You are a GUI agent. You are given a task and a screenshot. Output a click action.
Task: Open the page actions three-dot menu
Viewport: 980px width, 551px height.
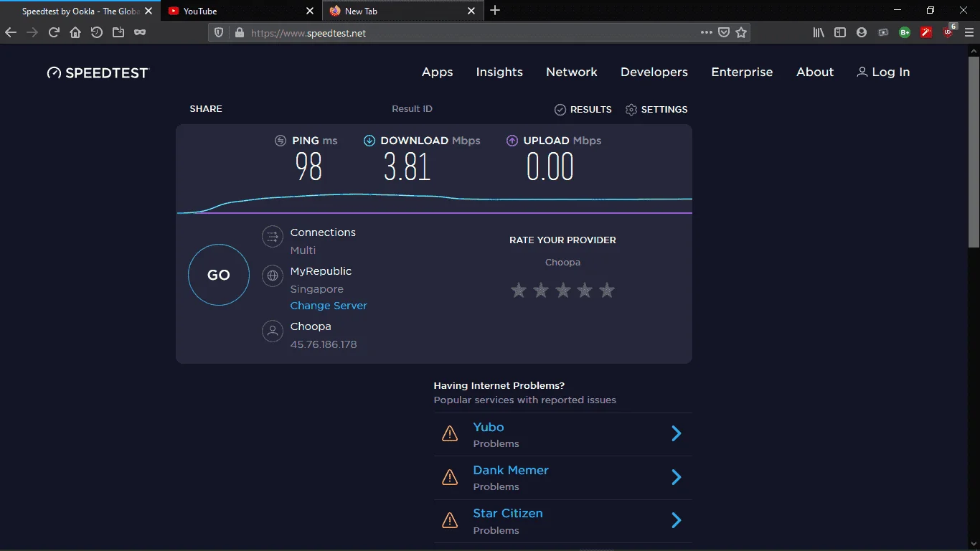coord(707,32)
